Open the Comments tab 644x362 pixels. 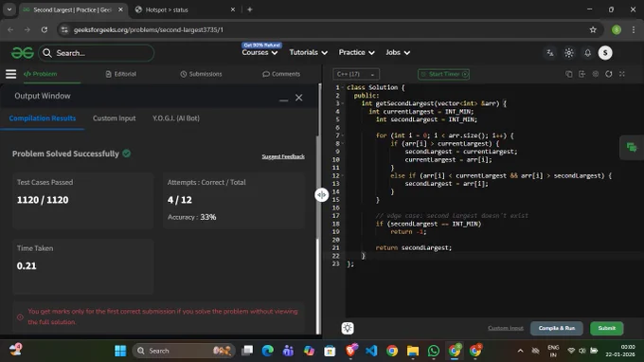pyautogui.click(x=281, y=74)
